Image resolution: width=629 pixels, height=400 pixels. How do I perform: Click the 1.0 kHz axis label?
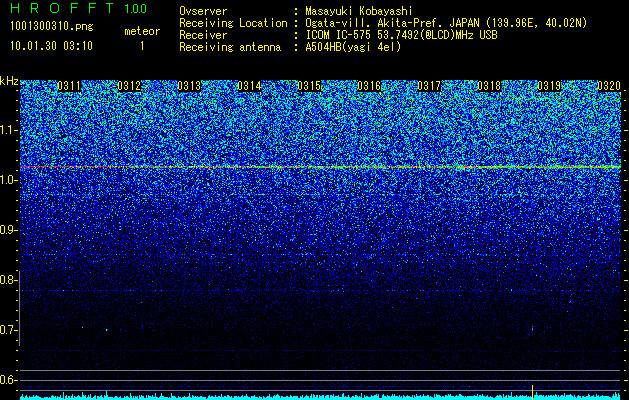pos(8,180)
